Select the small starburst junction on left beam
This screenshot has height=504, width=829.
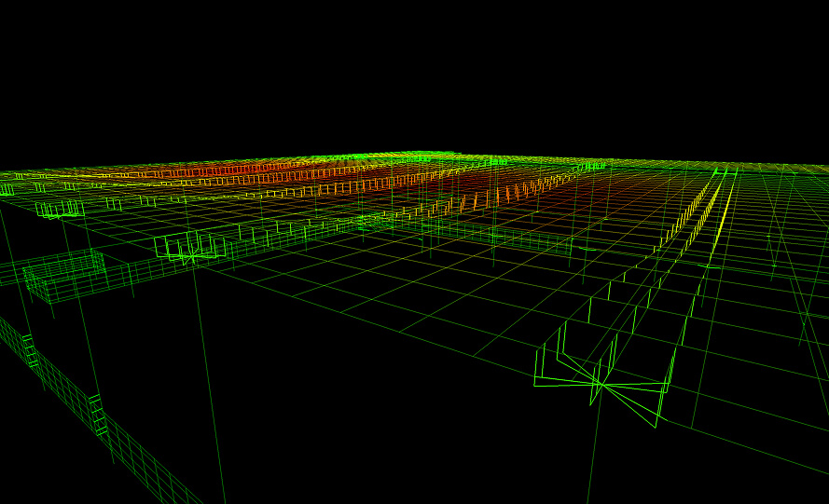point(190,257)
